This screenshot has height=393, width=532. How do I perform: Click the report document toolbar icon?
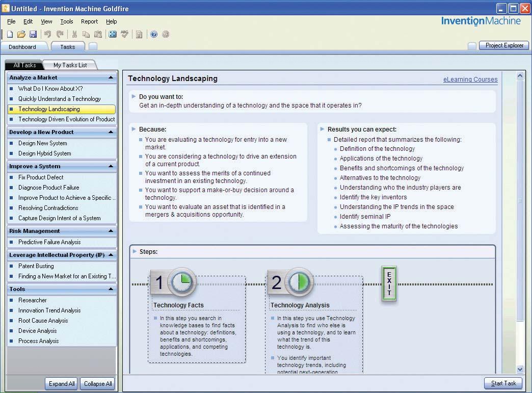[x=139, y=34]
